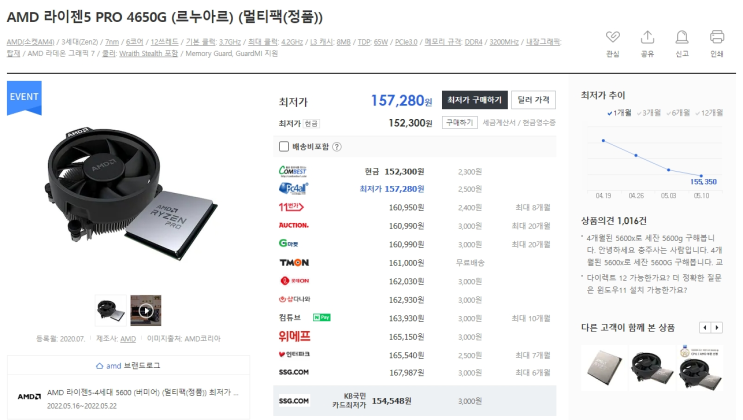
Task: Click the N Pay badge by 컴퓨존
Action: [x=322, y=318]
